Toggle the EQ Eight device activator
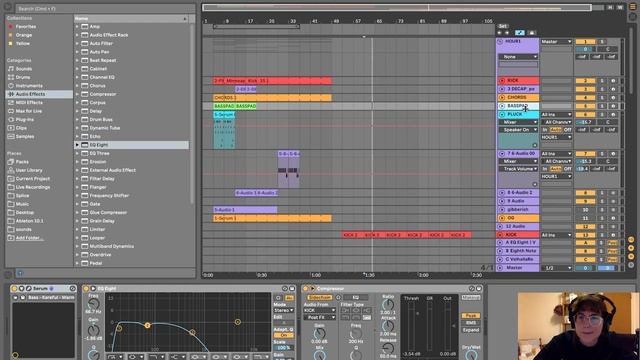This screenshot has width=640, height=360. click(86, 289)
